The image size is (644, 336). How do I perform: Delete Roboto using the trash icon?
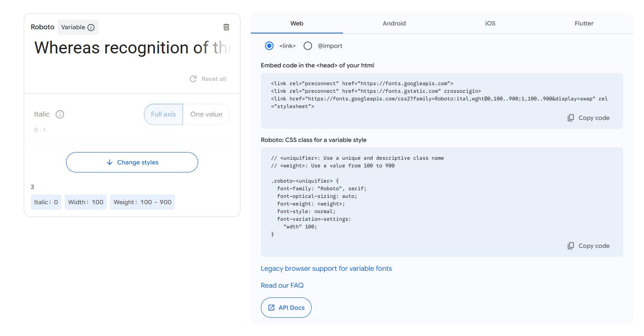point(226,27)
